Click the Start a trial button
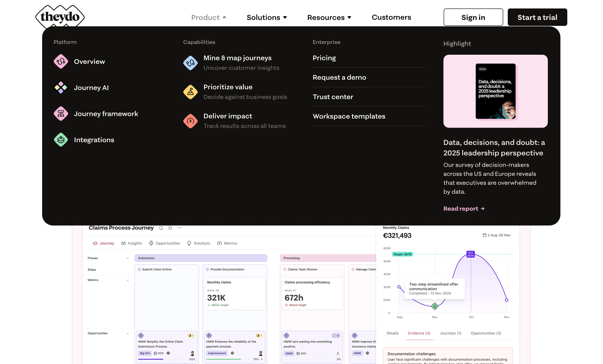The height and width of the screenshot is (364, 603). click(537, 17)
